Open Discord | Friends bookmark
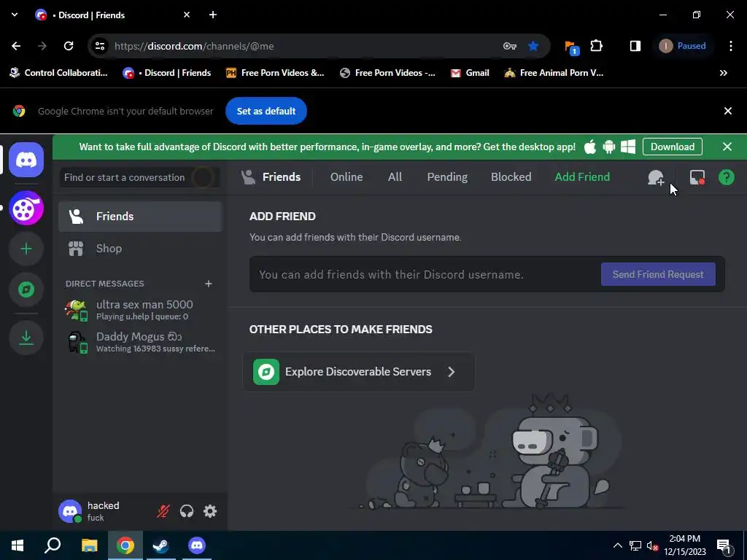747x560 pixels. [167, 73]
